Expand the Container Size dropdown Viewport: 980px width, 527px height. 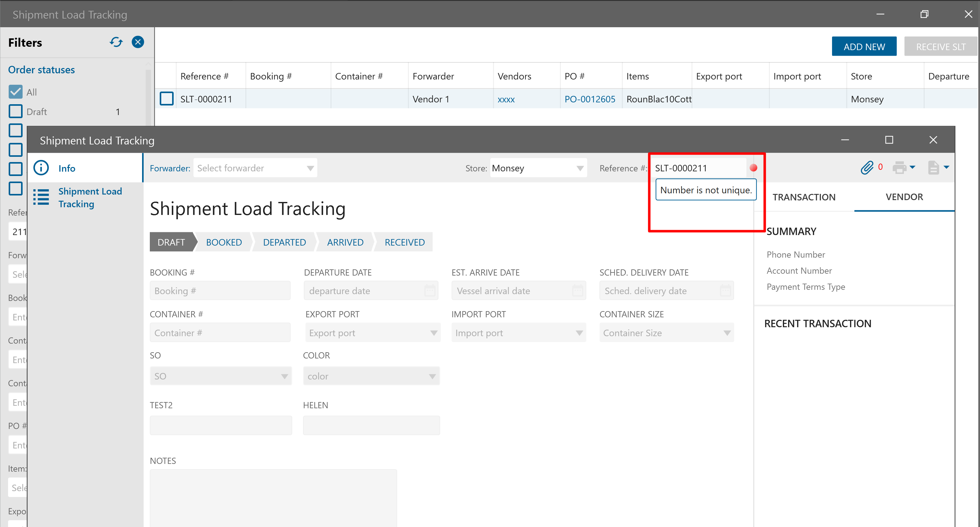click(x=727, y=333)
